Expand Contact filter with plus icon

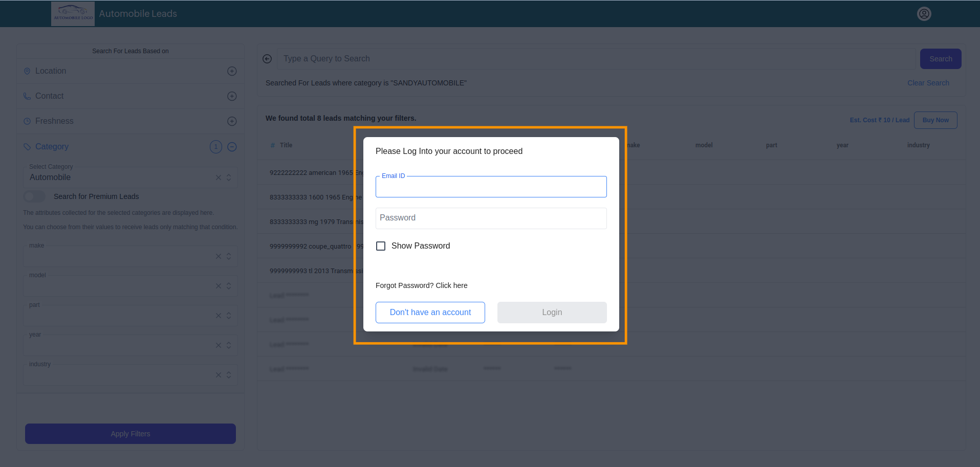[x=232, y=96]
